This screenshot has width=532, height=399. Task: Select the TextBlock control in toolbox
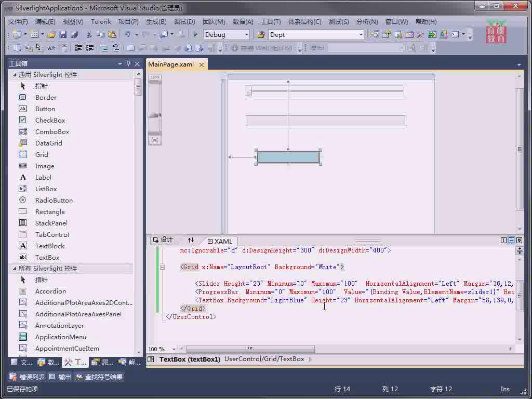pos(49,246)
